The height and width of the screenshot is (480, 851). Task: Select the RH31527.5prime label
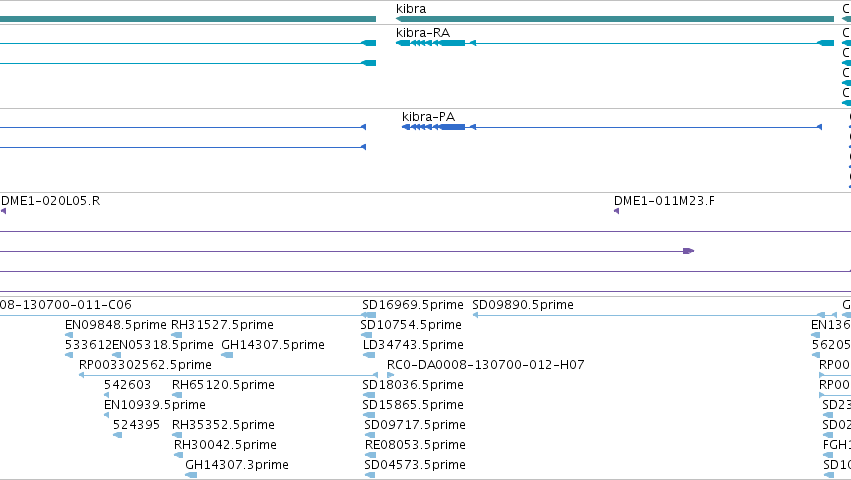click(222, 325)
